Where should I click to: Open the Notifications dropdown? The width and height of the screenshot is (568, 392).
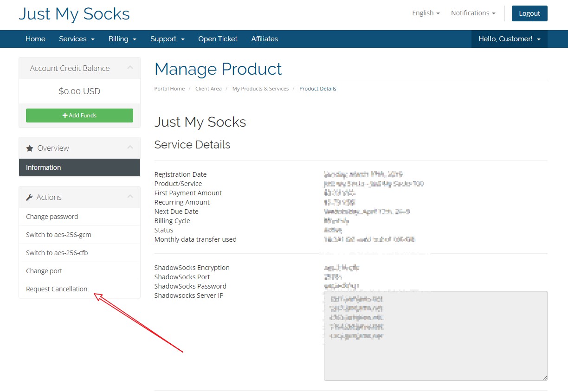point(473,13)
